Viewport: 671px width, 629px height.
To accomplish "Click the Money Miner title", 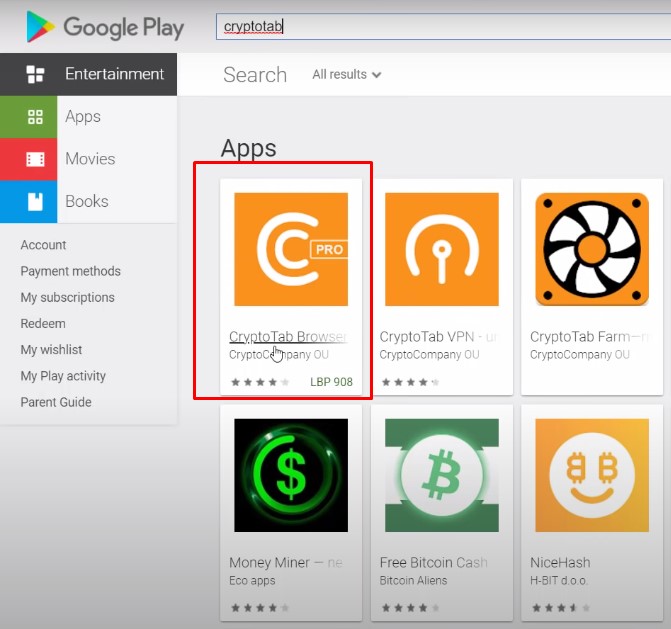I will pyautogui.click(x=286, y=563).
